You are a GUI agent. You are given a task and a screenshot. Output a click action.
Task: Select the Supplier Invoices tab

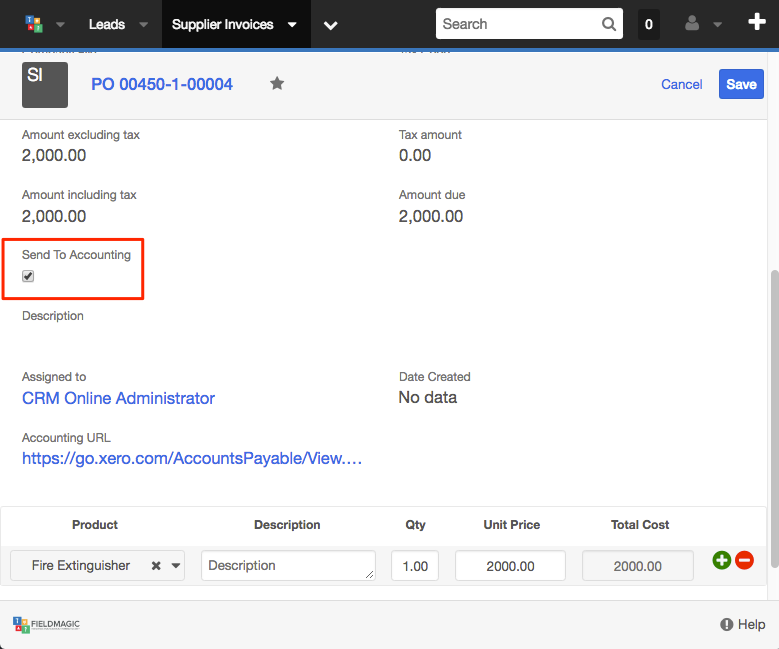point(223,24)
